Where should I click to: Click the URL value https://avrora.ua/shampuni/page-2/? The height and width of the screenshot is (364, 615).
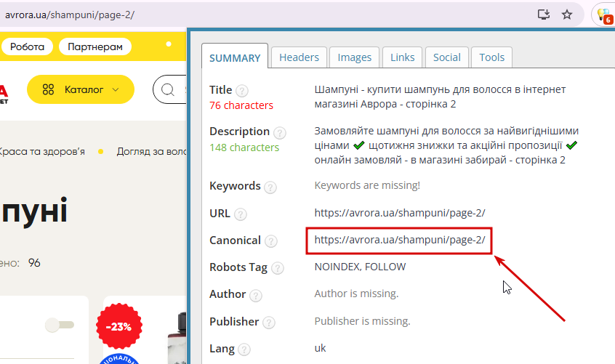[400, 213]
